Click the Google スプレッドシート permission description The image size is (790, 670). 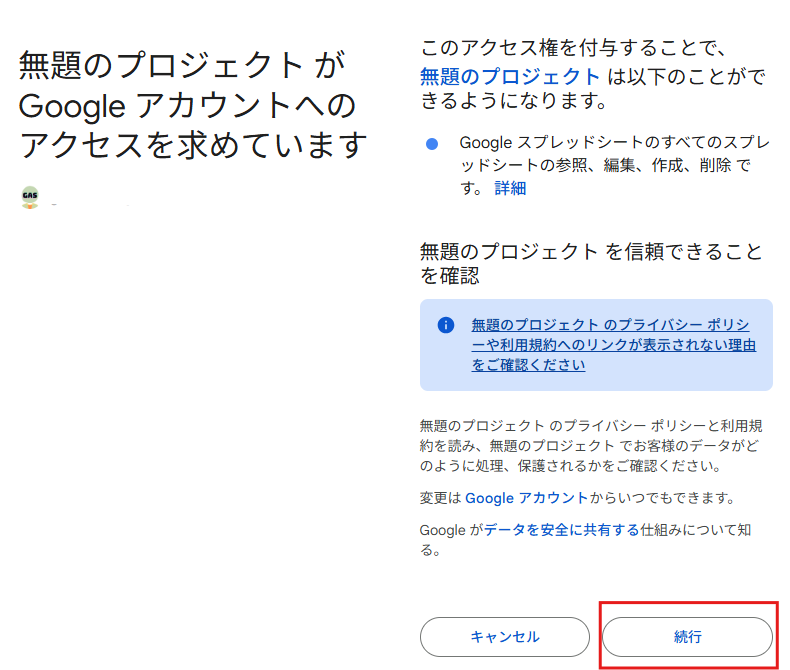coord(615,165)
